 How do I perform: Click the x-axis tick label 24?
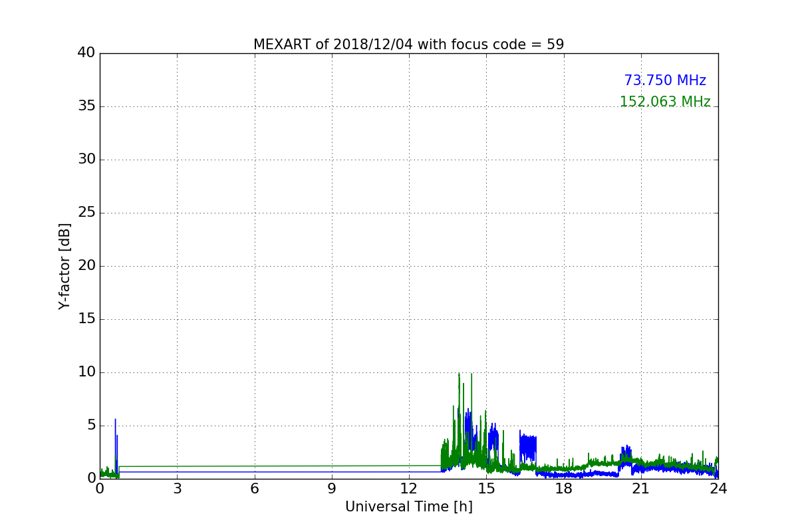click(718, 489)
